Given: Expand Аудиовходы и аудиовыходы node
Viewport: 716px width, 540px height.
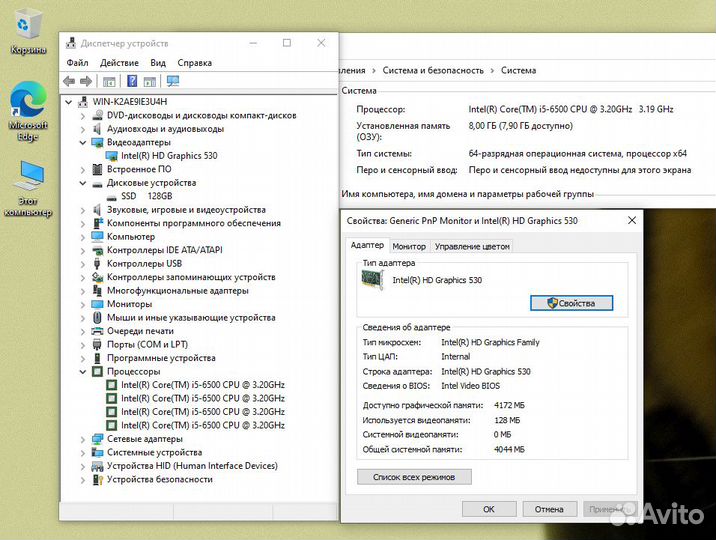Looking at the screenshot, I should [83, 129].
